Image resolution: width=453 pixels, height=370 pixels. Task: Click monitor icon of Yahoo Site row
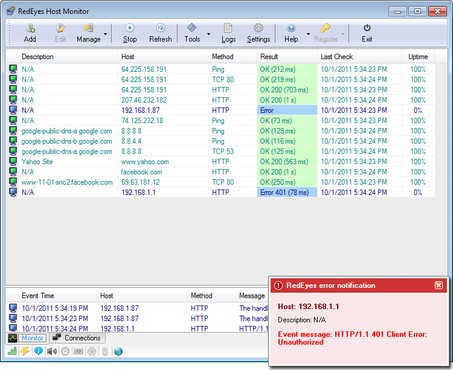(x=13, y=162)
